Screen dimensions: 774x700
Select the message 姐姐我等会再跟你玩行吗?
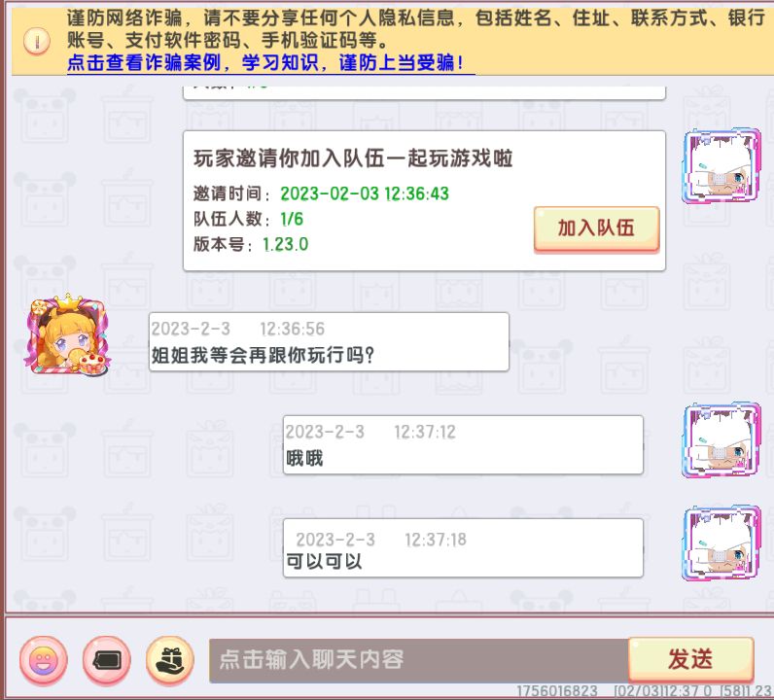coord(329,341)
